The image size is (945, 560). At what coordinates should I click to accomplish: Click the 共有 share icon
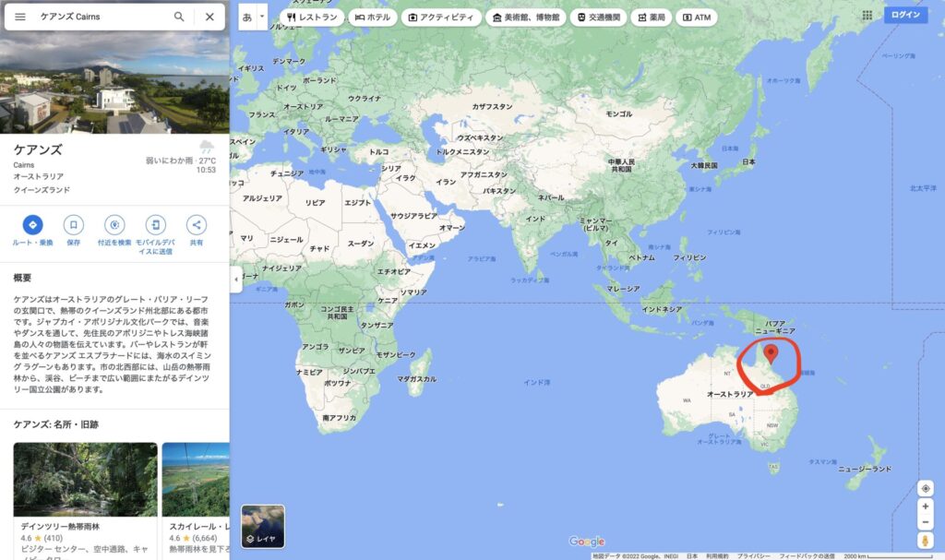coord(197,225)
